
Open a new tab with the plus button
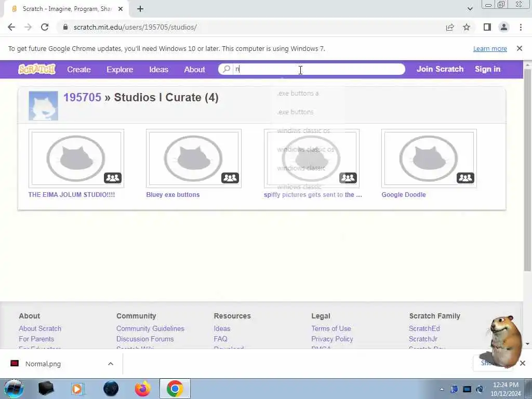point(140,9)
